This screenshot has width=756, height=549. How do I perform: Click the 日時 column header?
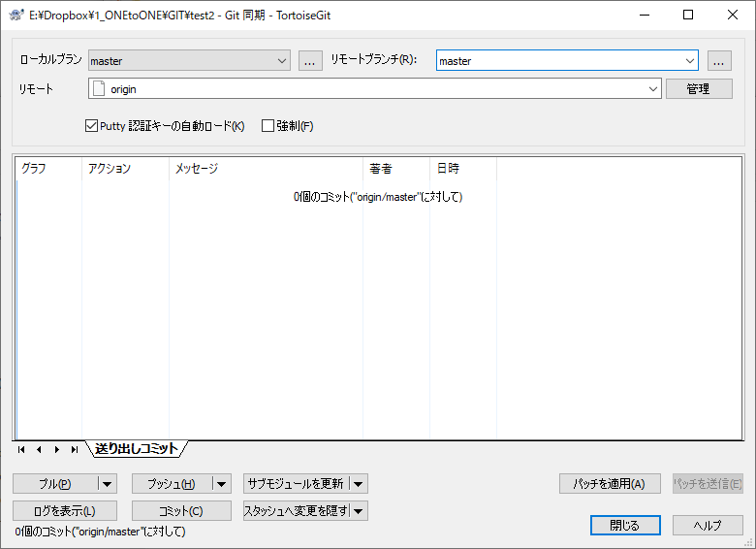(463, 169)
